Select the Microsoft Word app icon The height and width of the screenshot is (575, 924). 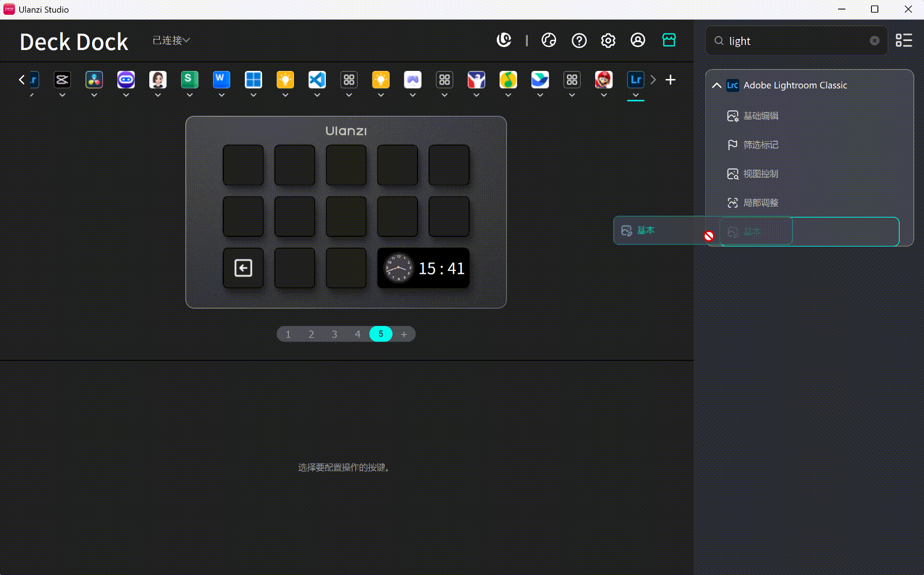(x=222, y=79)
